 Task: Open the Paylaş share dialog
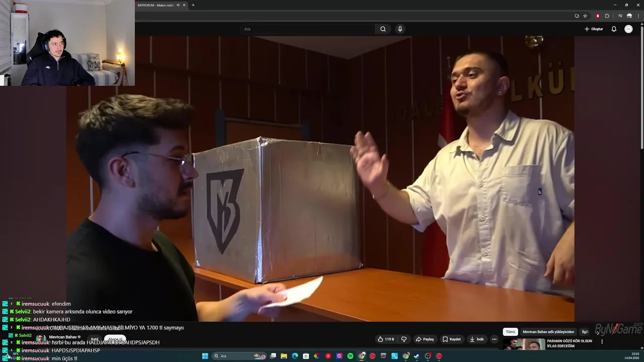coord(425,339)
